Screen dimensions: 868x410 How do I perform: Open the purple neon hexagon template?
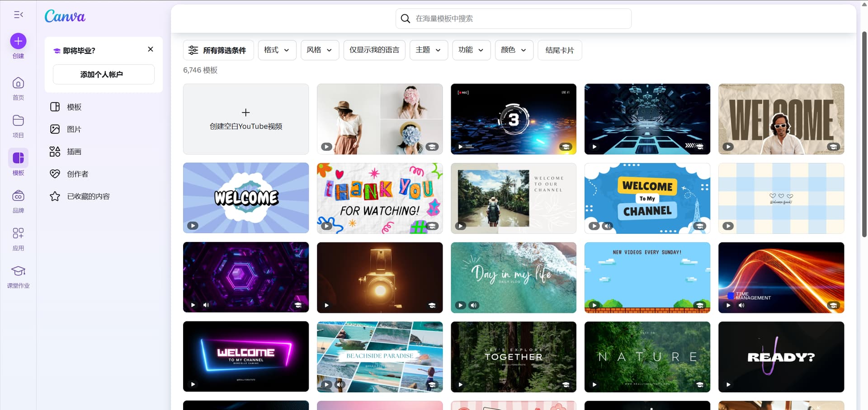coord(246,277)
